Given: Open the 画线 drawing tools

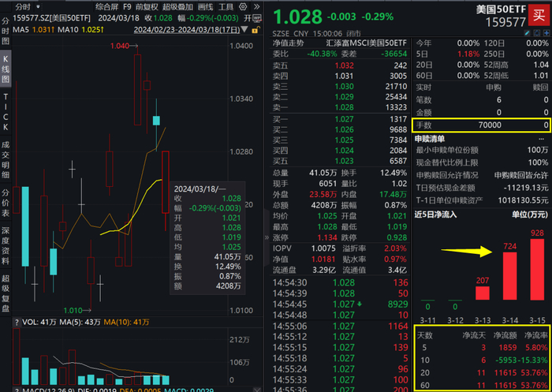Looking at the screenshot, I should click(205, 7).
